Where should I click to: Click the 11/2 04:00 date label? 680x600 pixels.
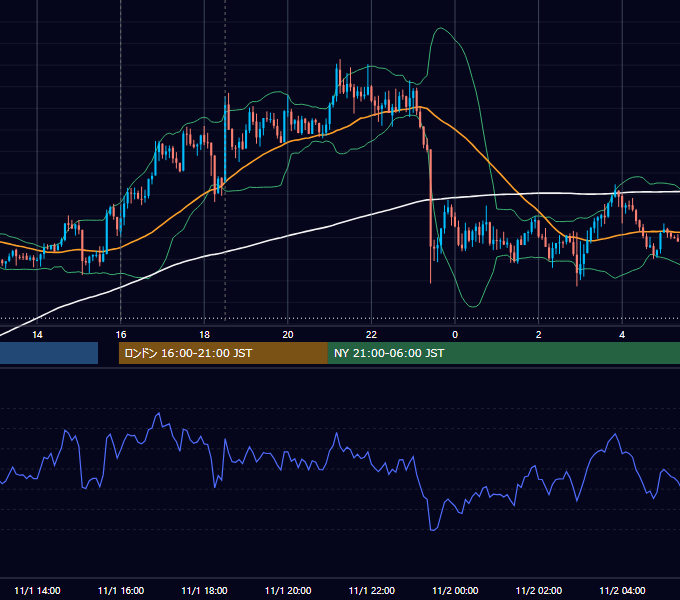click(x=622, y=590)
